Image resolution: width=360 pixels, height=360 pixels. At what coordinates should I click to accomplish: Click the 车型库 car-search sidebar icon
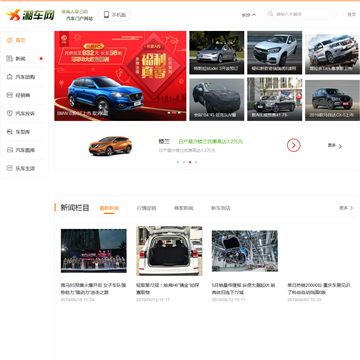click(10, 132)
